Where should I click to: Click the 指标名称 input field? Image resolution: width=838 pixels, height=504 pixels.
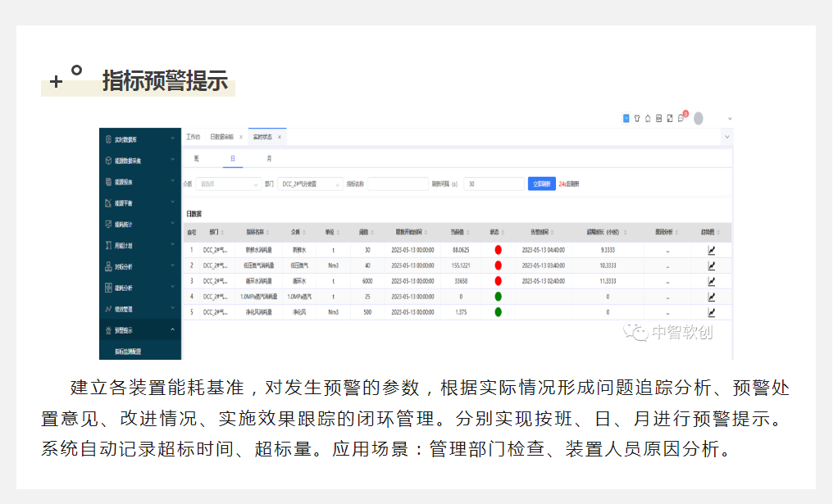tap(398, 184)
